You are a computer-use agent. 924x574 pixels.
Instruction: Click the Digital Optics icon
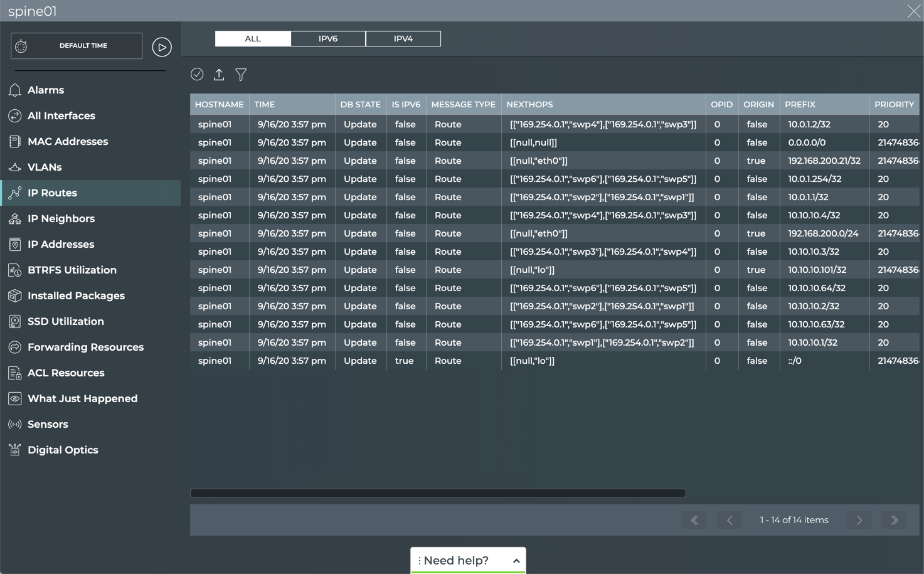tap(15, 450)
